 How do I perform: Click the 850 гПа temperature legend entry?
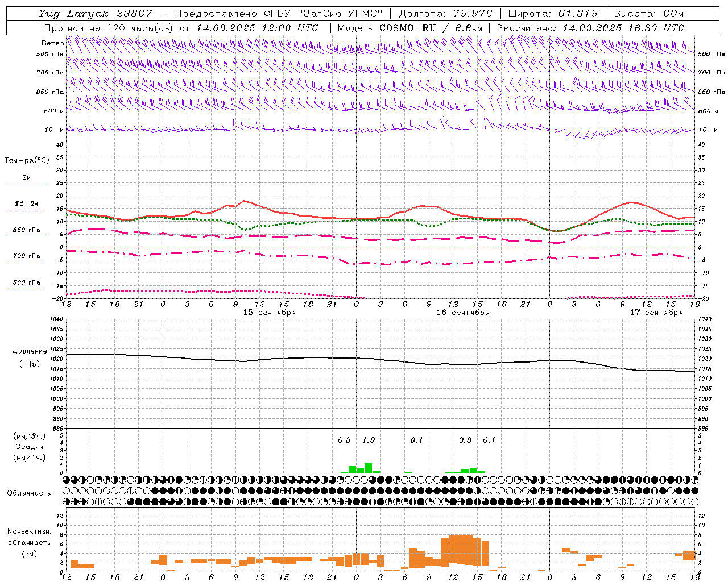point(26,230)
